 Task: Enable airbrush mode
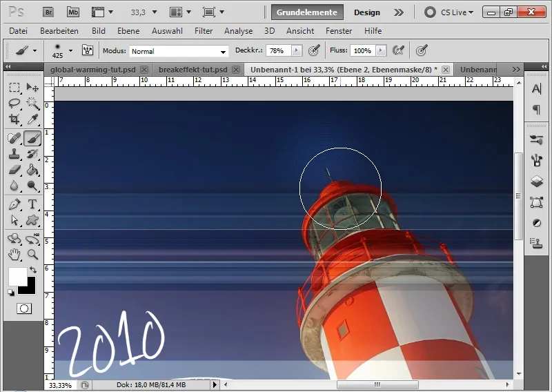click(x=398, y=50)
